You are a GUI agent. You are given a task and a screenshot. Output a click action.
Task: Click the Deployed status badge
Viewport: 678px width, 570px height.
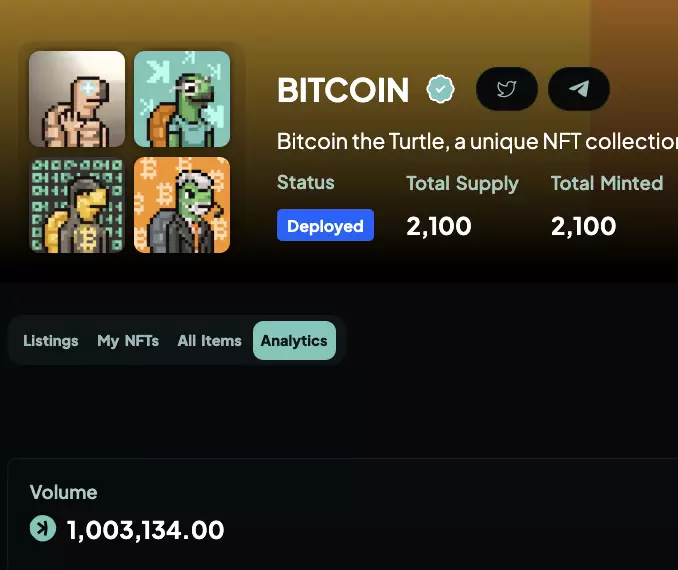(325, 226)
